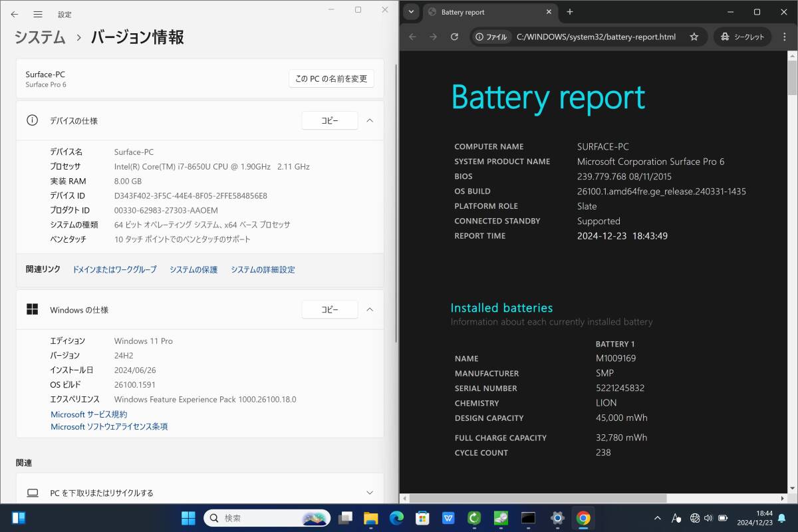Image resolution: width=798 pixels, height=532 pixels.
Task: Click the IME A input indicator
Action: pos(676,517)
